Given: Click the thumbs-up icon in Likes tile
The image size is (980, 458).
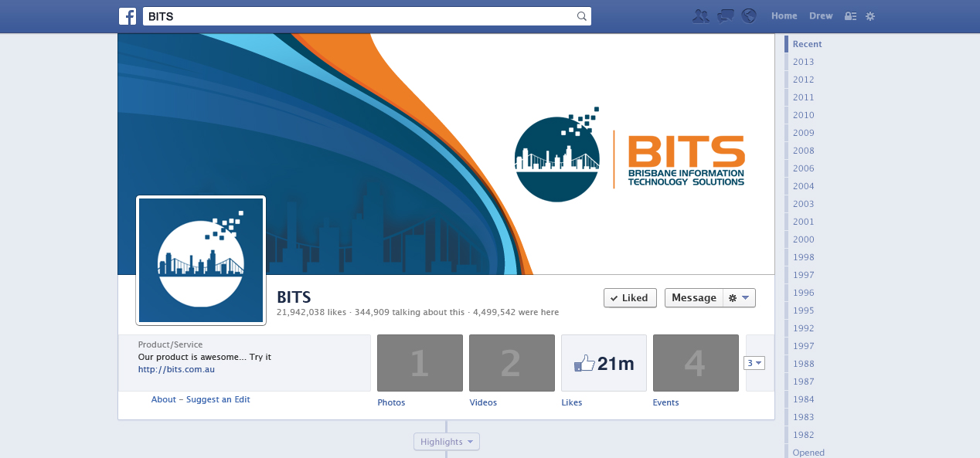Looking at the screenshot, I should coord(585,364).
